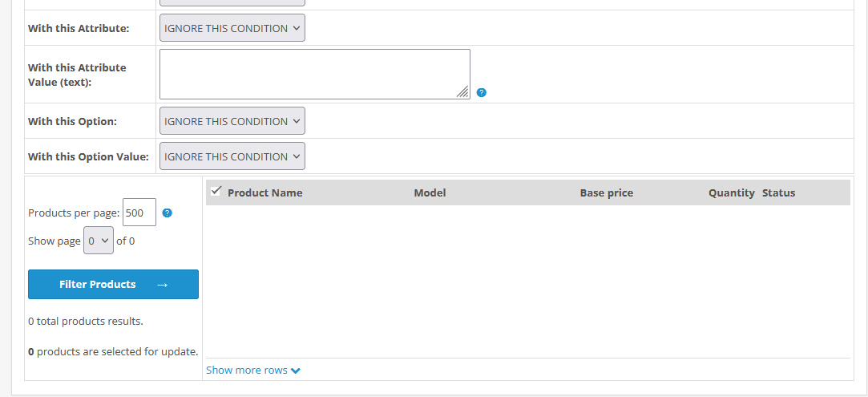Select the Model column header
Viewport: 868px width, 397px height.
(x=430, y=193)
